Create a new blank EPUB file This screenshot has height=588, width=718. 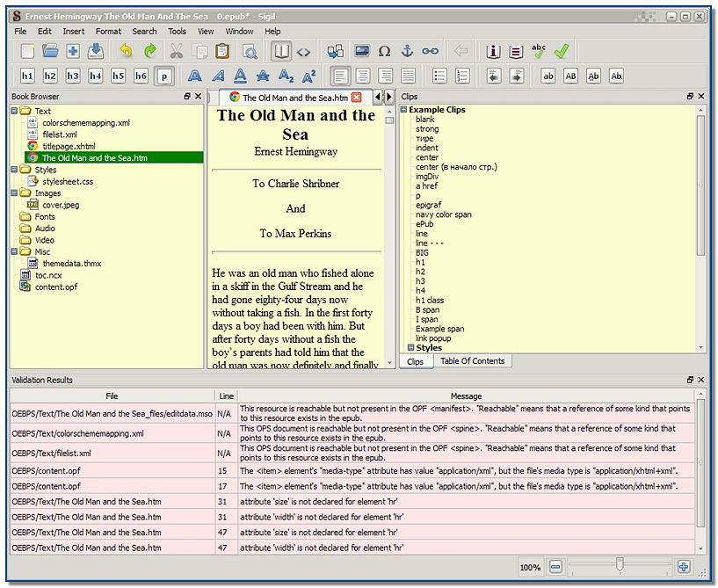[27, 51]
